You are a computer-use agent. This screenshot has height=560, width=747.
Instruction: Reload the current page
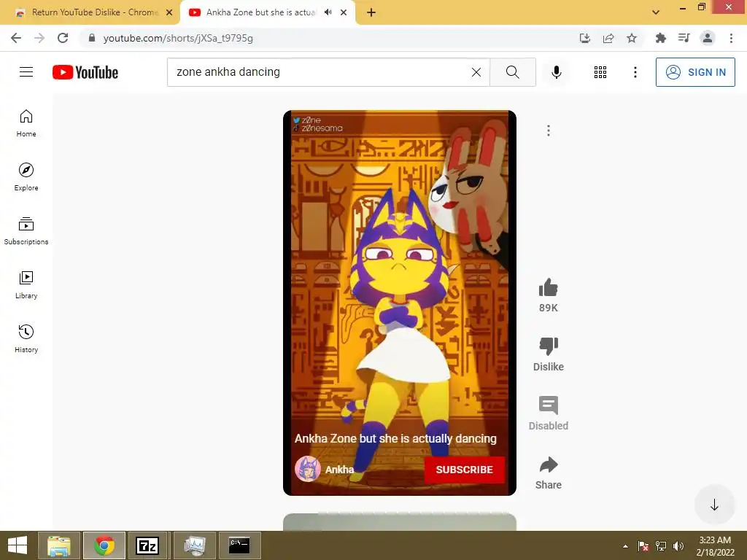(x=63, y=38)
